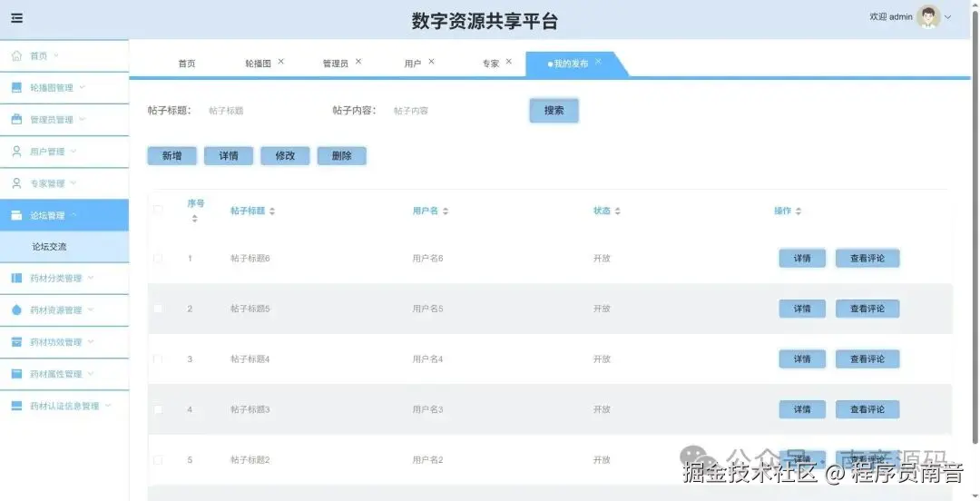
Task: Sort by 序号 column arrows
Action: point(194,219)
